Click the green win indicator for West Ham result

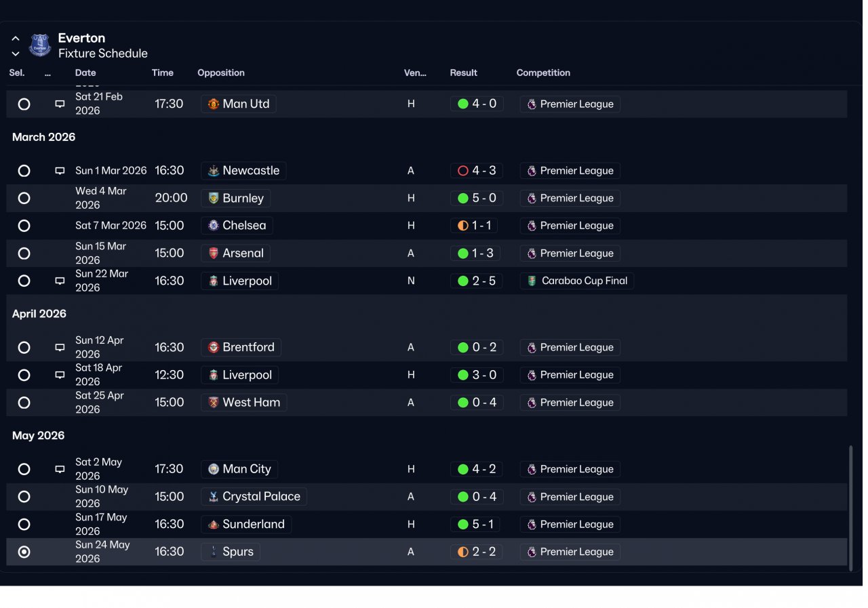[x=463, y=403]
